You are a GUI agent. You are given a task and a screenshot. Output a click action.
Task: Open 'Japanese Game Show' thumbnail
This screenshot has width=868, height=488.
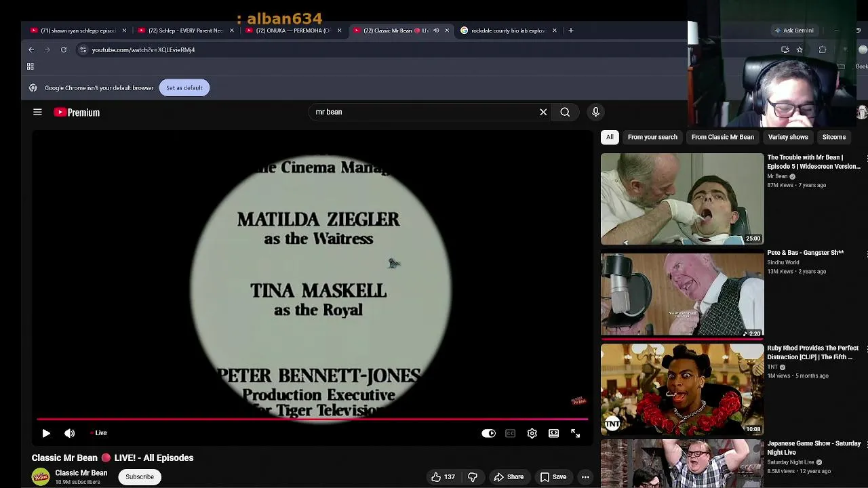[682, 464]
